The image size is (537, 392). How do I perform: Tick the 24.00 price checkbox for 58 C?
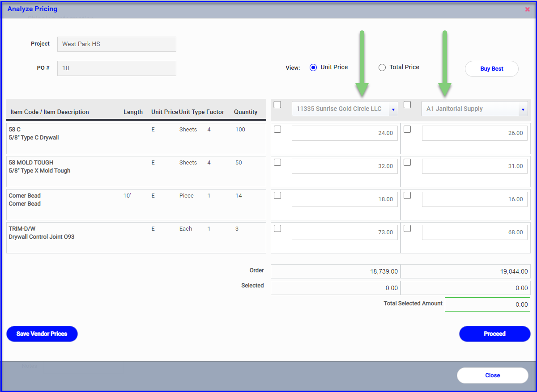[277, 129]
